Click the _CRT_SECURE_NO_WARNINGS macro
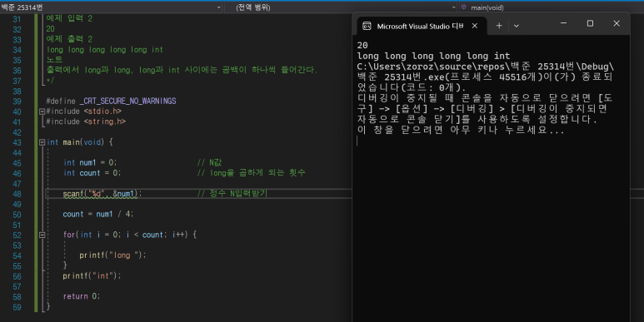The height and width of the screenshot is (322, 644). coord(128,101)
